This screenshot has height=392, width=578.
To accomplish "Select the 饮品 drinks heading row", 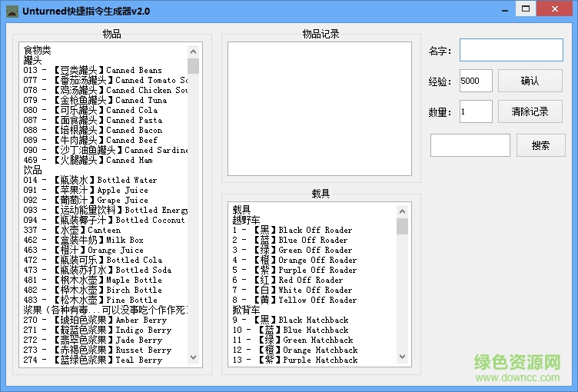I will click(x=32, y=170).
